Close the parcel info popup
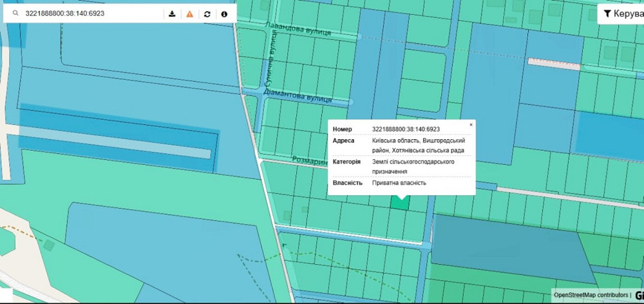The width and height of the screenshot is (644, 304). 471,124
